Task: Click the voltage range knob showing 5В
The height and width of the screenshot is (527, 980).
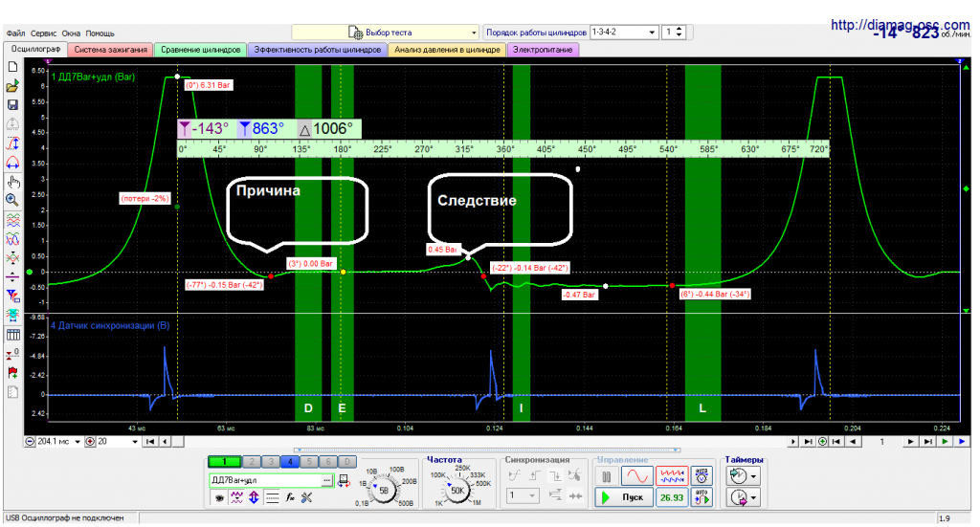Action: click(x=384, y=491)
